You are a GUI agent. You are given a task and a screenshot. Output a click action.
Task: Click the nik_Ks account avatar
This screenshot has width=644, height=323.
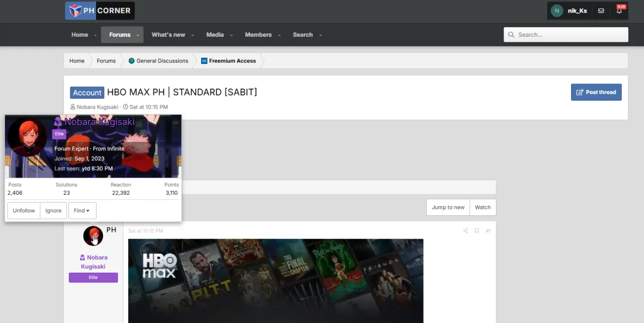pyautogui.click(x=556, y=11)
